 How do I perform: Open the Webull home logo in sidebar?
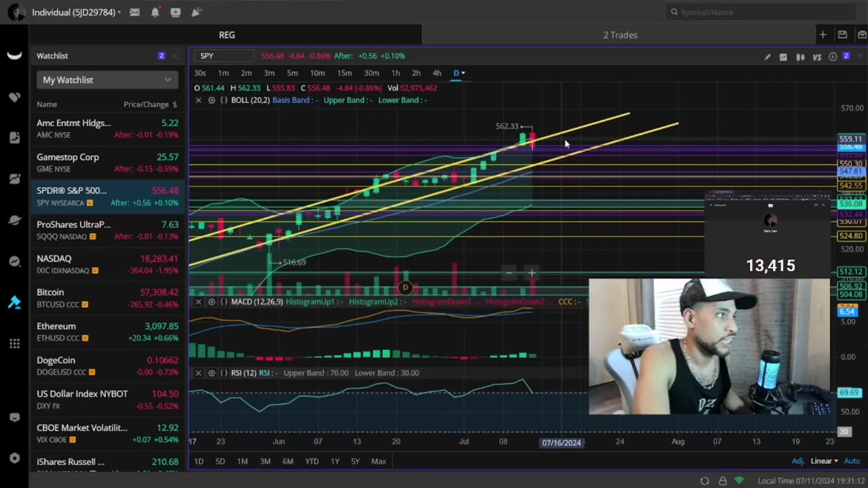coord(14,56)
